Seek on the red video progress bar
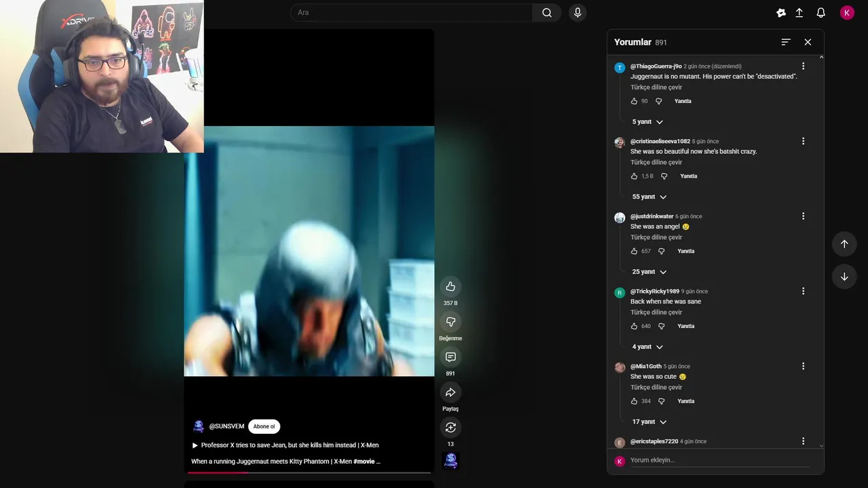 tap(309, 472)
